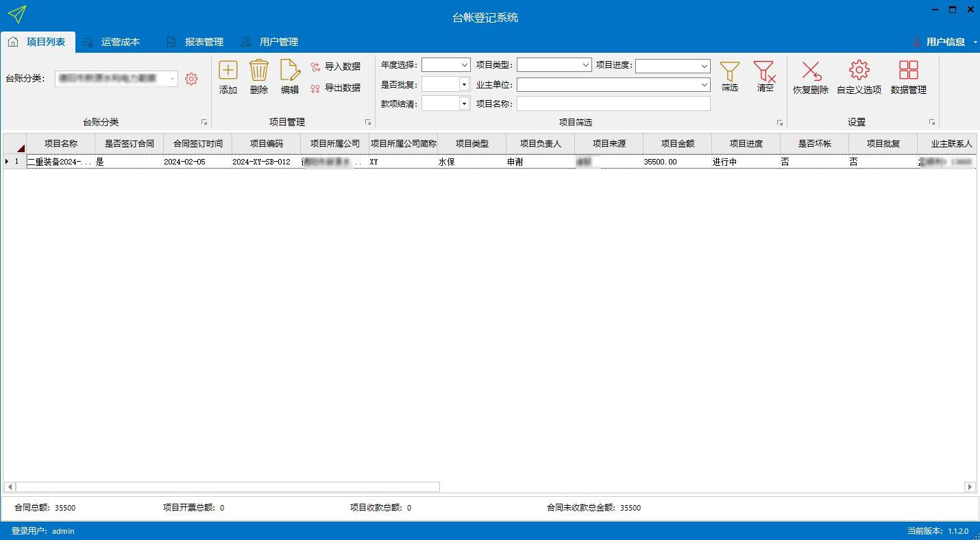Click the 项目金额 column header
This screenshot has height=540, width=980.
[678, 144]
